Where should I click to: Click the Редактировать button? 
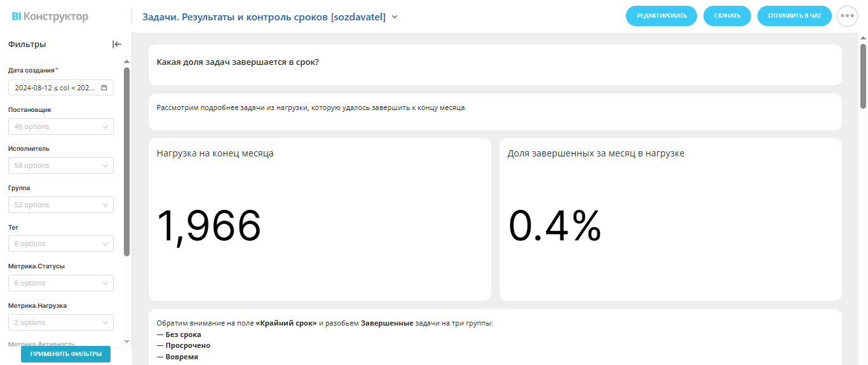click(661, 16)
